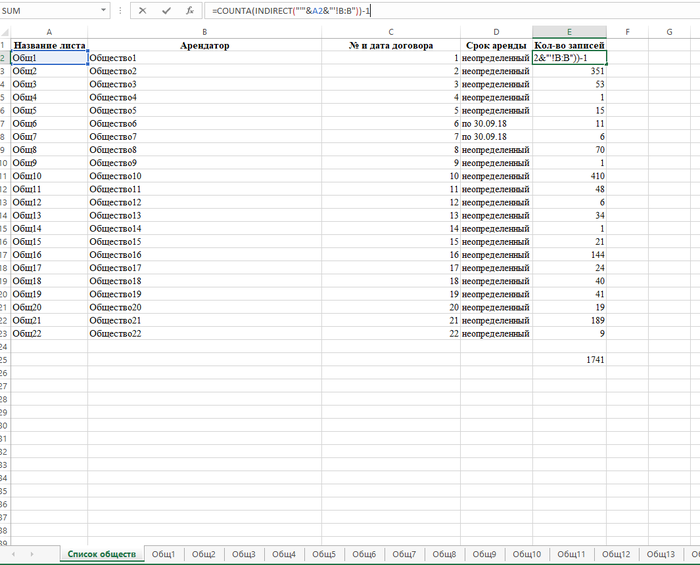
Task: Click the cell containing Общество16
Action: pos(204,255)
